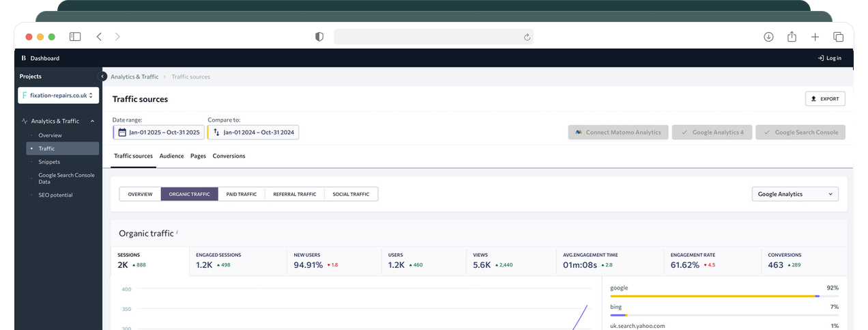Switch to the Audience tab
868x330 pixels.
click(x=171, y=156)
